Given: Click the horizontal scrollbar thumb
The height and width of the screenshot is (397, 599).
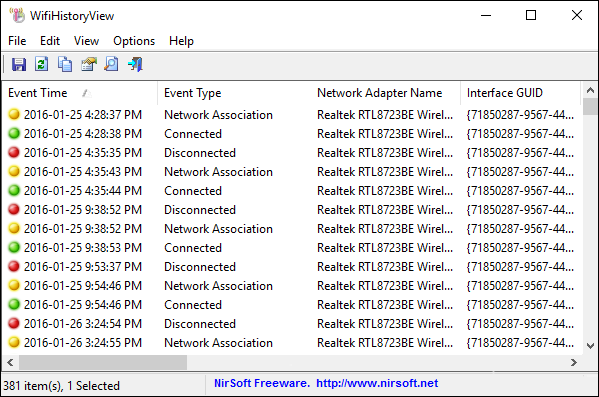Looking at the screenshot, I should click(x=103, y=362).
